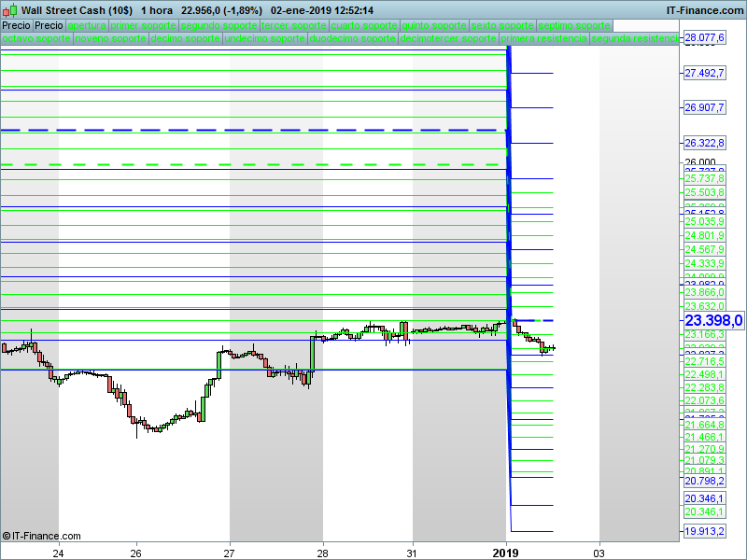747x560 pixels.
Task: Click the 'sexto soporte' label
Action: click(502, 25)
